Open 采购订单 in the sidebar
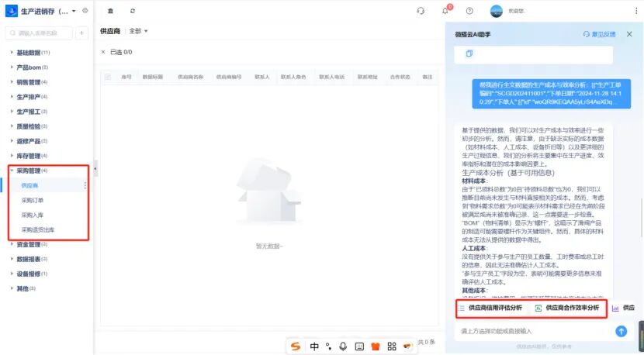The width and height of the screenshot is (644, 355). tap(33, 200)
